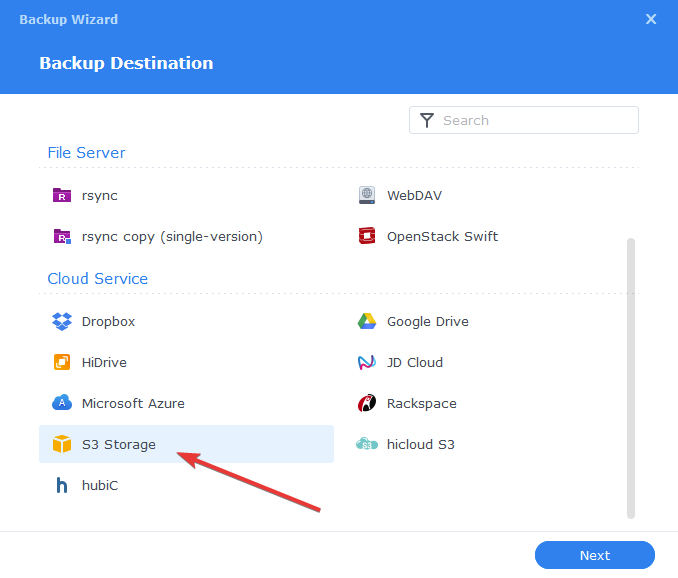678x578 pixels.
Task: Pick OpenStack Swift text
Action: coord(442,236)
